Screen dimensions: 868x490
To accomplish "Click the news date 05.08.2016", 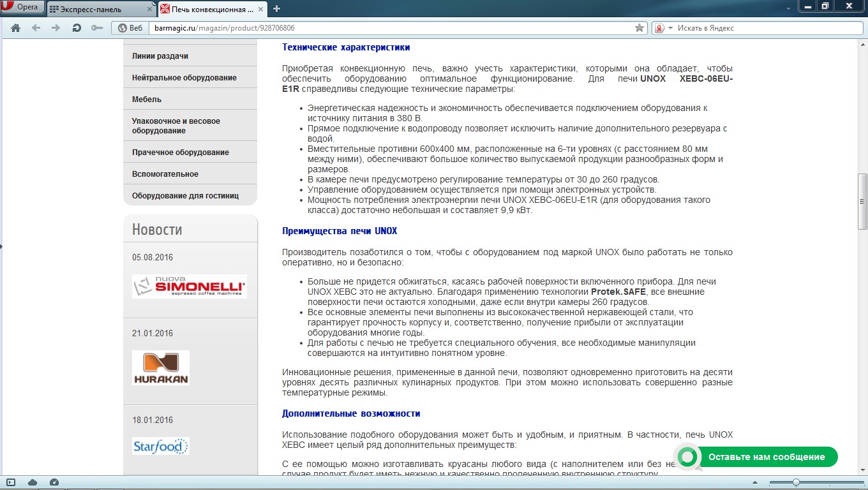I will click(153, 258).
